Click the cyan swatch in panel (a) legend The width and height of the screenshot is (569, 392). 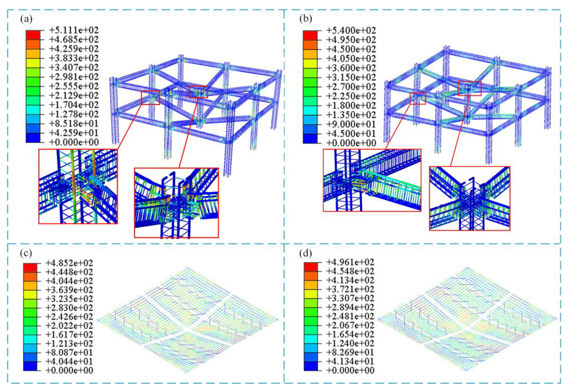coord(33,110)
